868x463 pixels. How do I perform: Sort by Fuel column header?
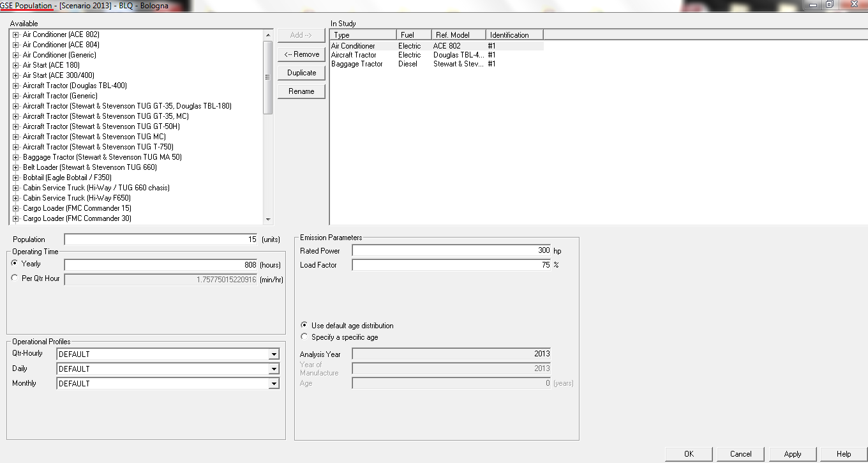pyautogui.click(x=414, y=35)
